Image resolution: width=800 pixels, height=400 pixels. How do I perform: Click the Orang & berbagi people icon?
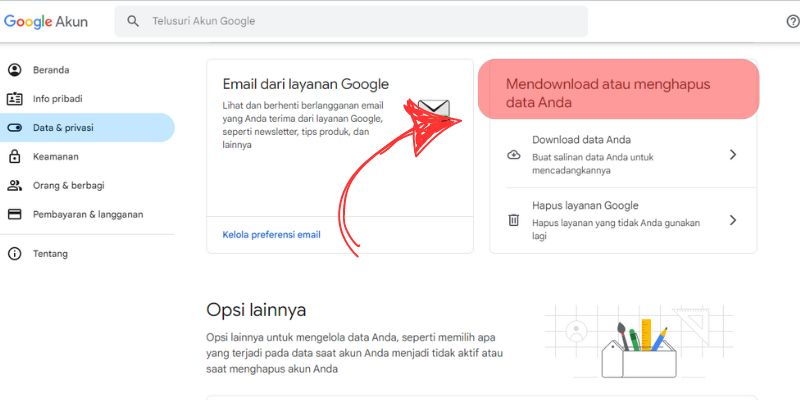tap(15, 185)
